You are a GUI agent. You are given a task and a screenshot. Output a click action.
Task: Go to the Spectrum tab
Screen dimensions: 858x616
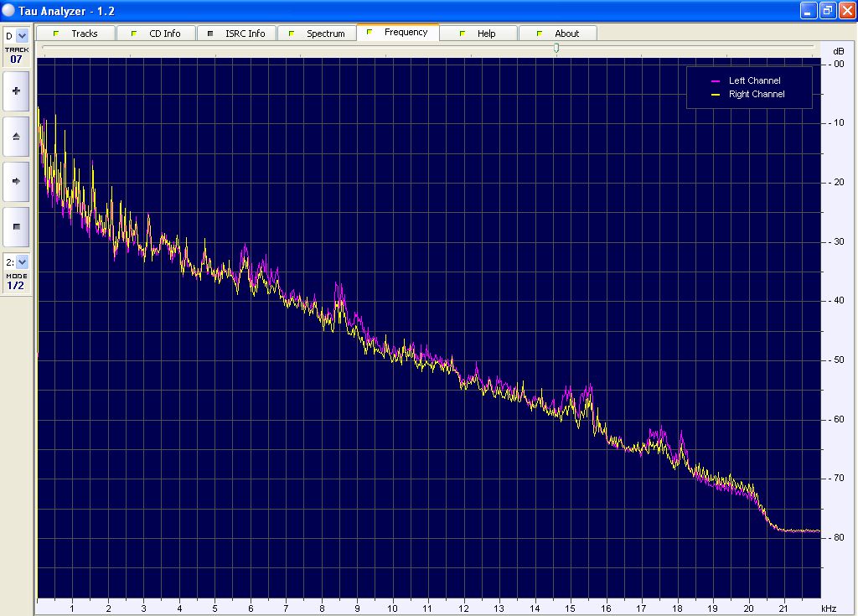click(317, 34)
